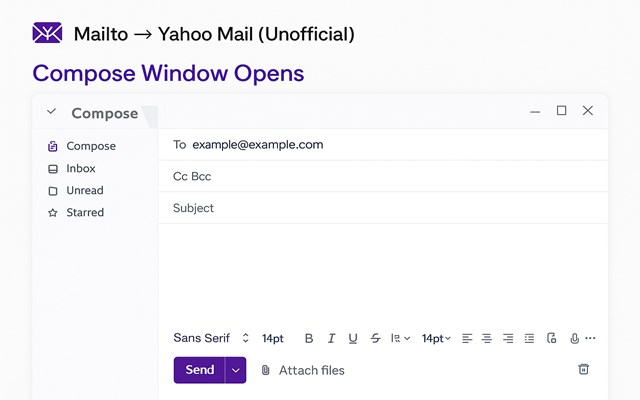Expand the Send options arrow
Viewport: 640px width, 400px height.
[x=236, y=370]
